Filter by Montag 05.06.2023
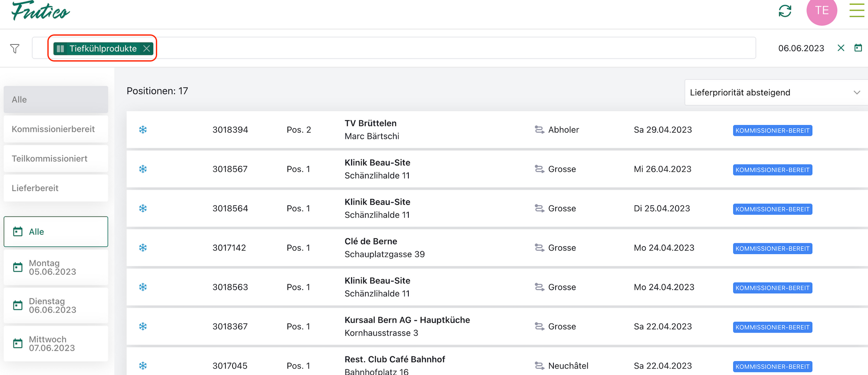 pos(56,267)
